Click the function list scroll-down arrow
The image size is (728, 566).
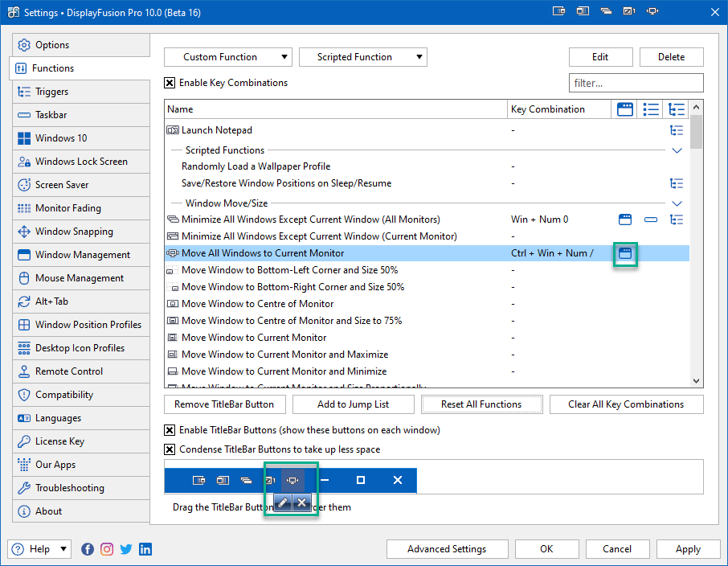click(x=696, y=381)
